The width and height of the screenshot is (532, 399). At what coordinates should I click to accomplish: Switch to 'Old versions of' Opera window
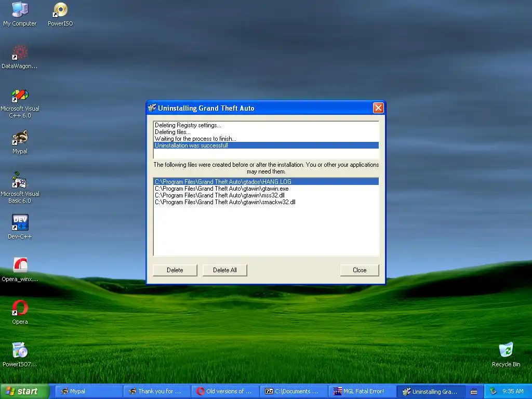225,391
